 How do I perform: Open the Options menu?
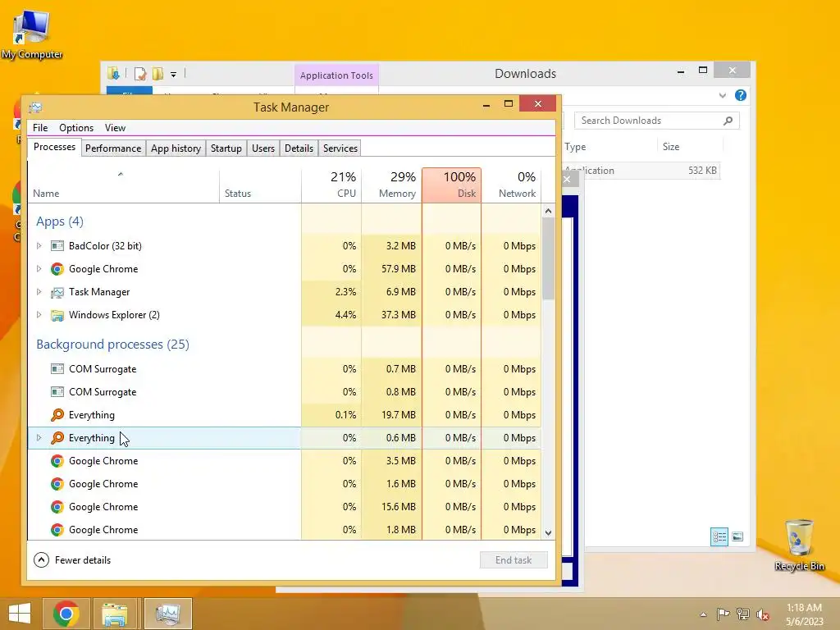[76, 127]
